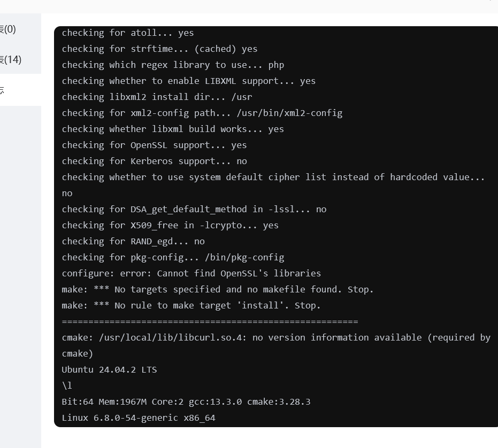Click the 'DSA_get_default_method in -lssl' line

[194, 210]
